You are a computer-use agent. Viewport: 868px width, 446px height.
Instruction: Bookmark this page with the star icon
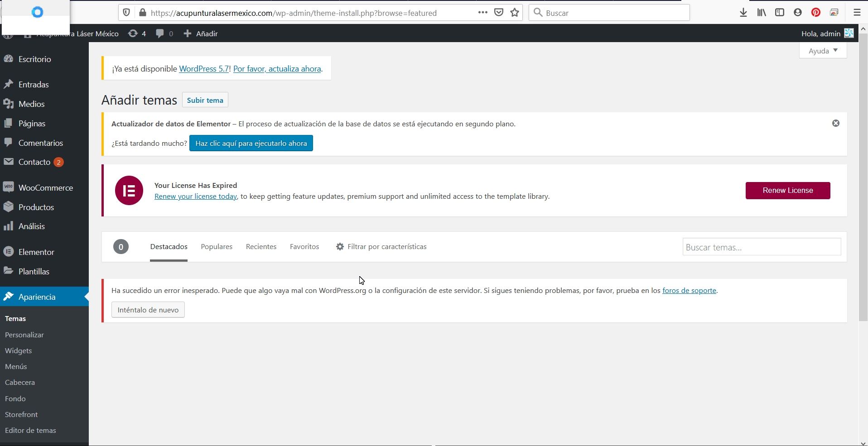[515, 13]
